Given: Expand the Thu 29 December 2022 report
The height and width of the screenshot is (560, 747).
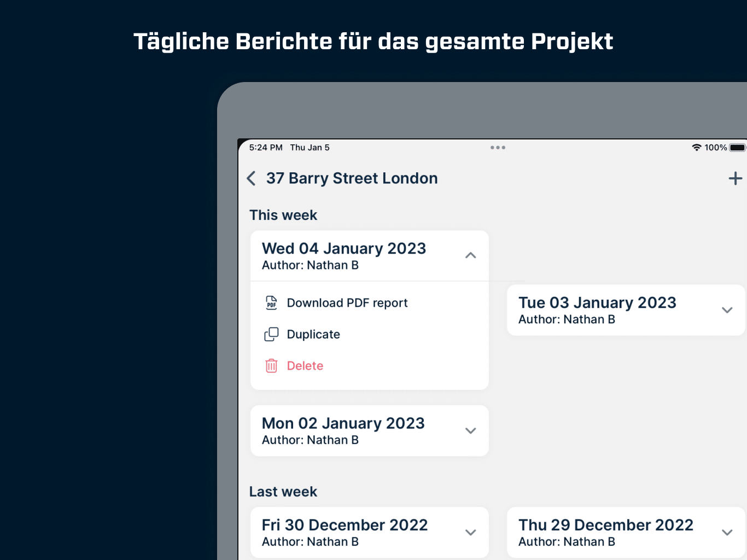Looking at the screenshot, I should [727, 532].
